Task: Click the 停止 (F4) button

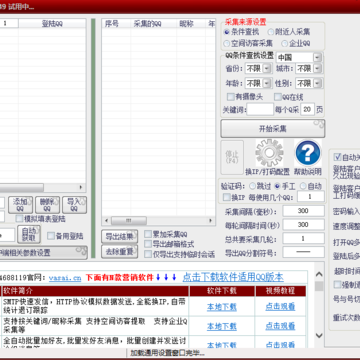Action: coord(232,157)
